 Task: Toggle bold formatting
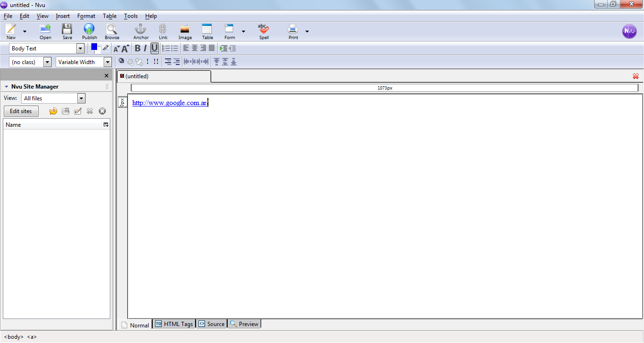click(x=137, y=48)
